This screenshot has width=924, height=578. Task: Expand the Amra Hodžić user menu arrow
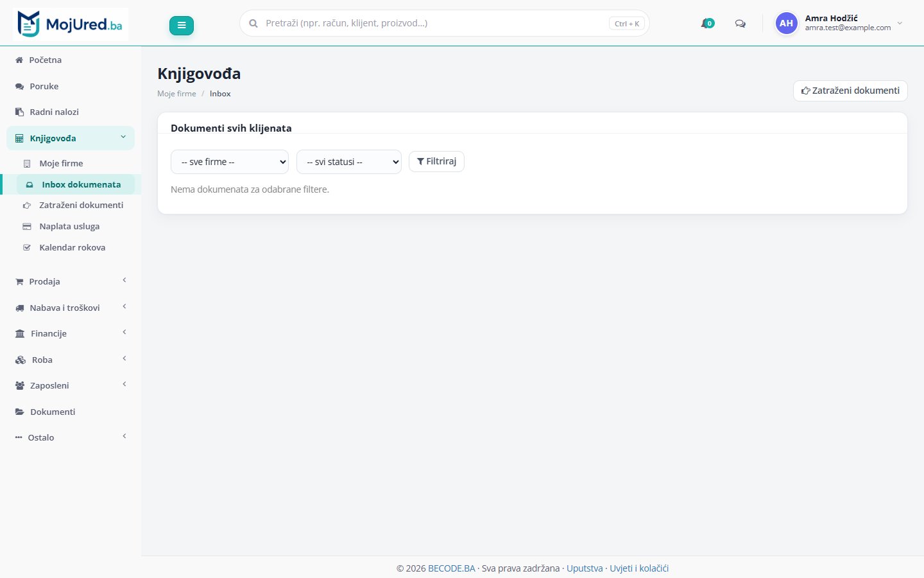pyautogui.click(x=900, y=23)
